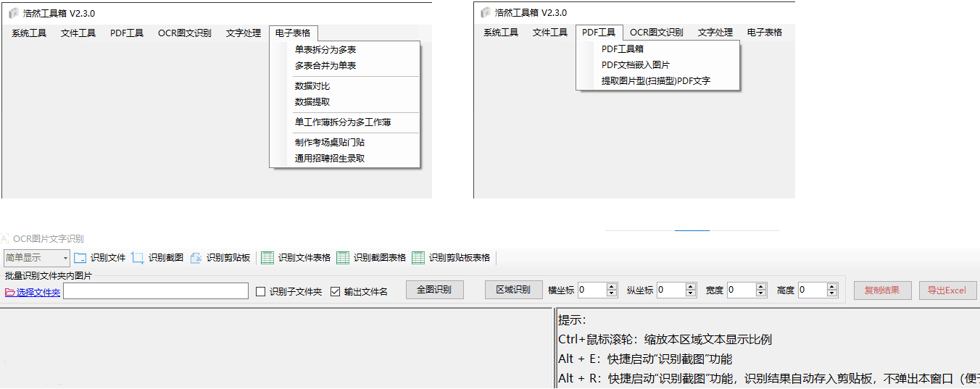Click the 选择文件夹 link
The width and height of the screenshot is (980, 389).
(38, 292)
